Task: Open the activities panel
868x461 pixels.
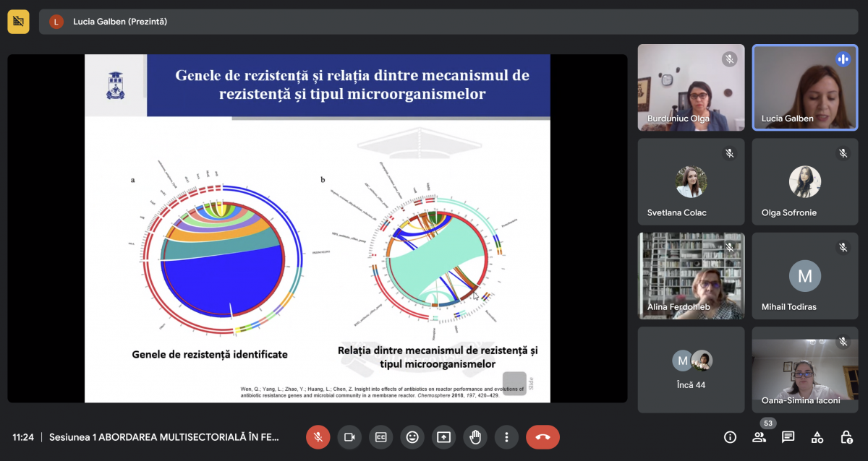Action: (x=817, y=437)
